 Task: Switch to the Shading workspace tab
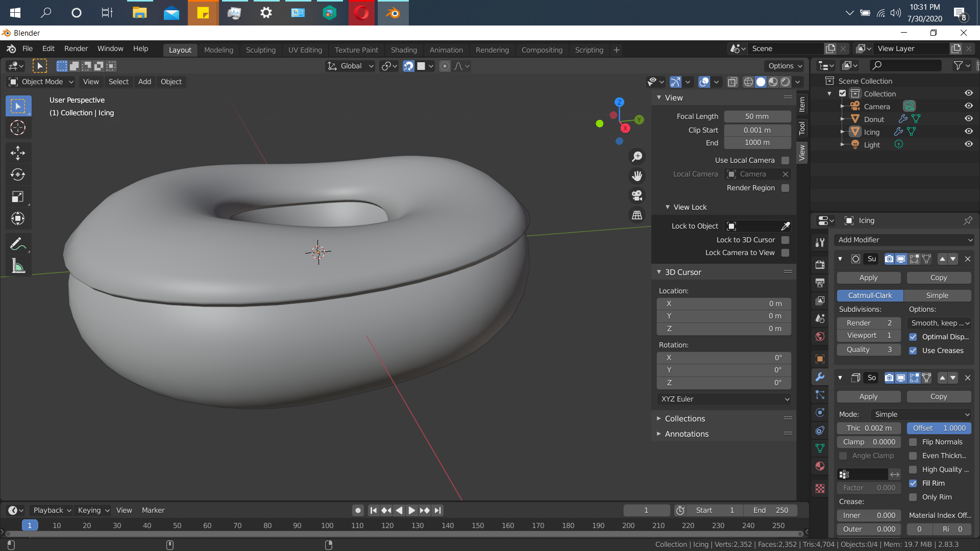tap(404, 50)
